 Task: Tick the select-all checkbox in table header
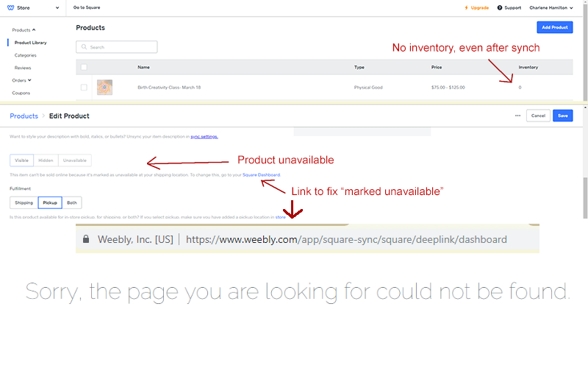84,67
